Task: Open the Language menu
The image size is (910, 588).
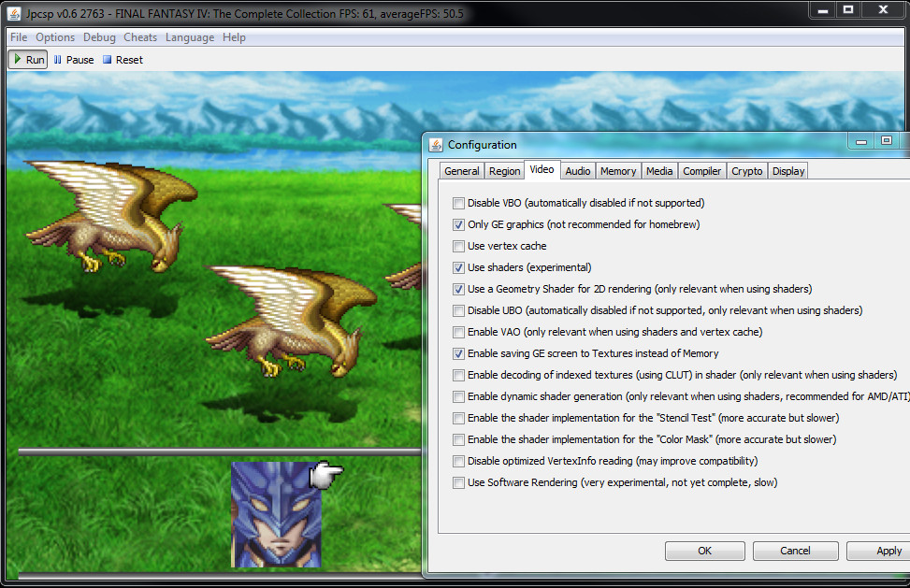Action: [190, 37]
